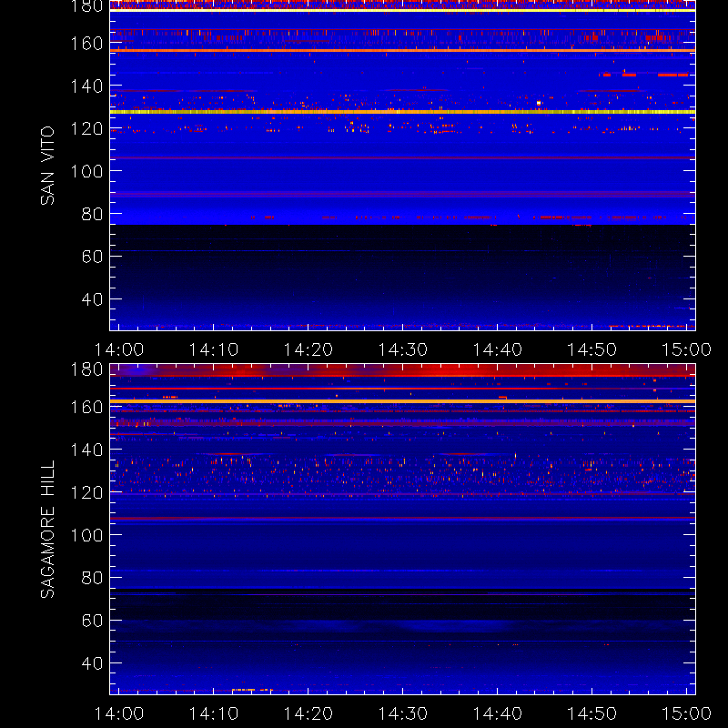Select the 40 tick label on San Vito axis

[92, 299]
